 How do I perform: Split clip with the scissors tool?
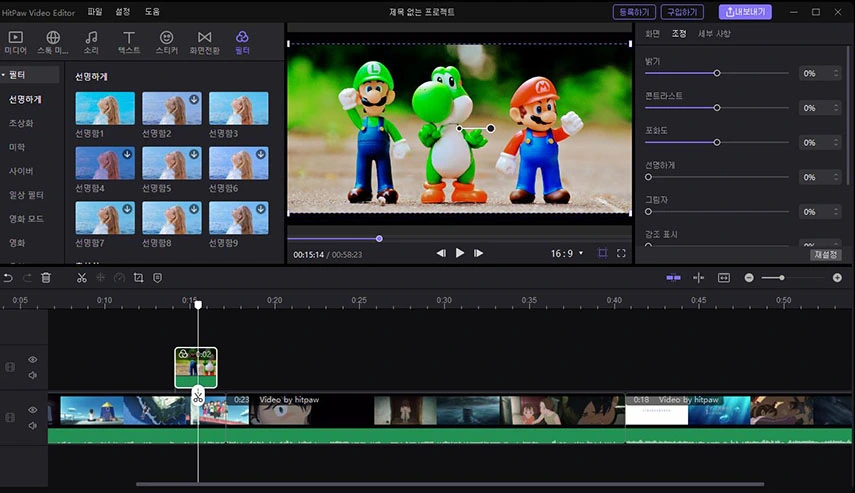pos(81,278)
